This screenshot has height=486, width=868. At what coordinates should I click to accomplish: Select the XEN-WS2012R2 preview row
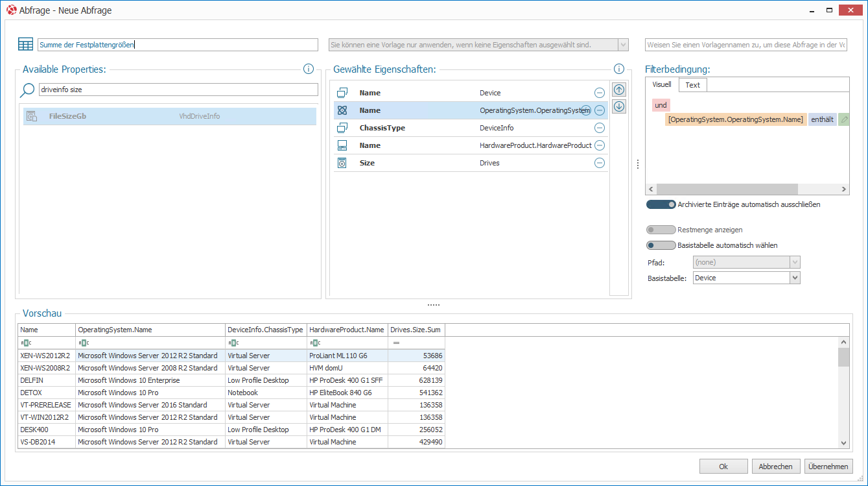tap(231, 356)
